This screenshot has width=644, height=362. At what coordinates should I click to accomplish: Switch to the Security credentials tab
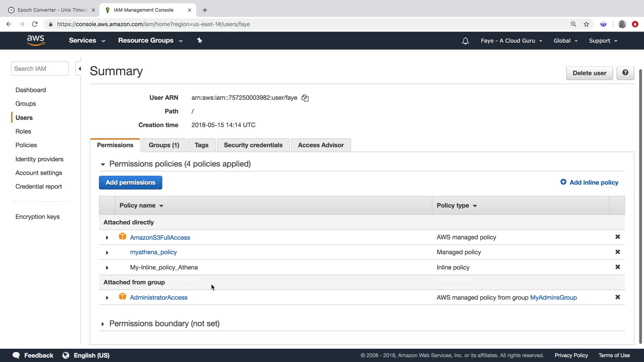tap(253, 145)
